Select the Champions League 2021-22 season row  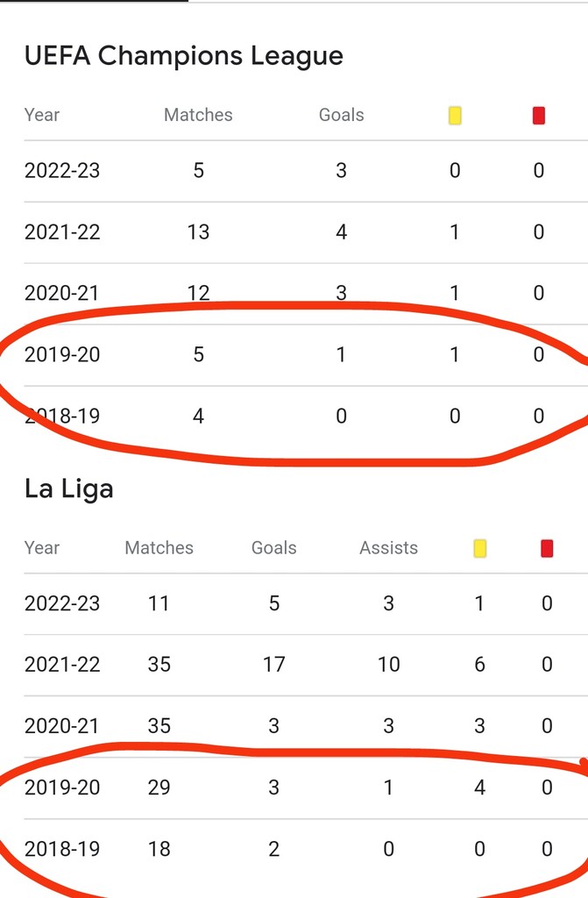306,232
